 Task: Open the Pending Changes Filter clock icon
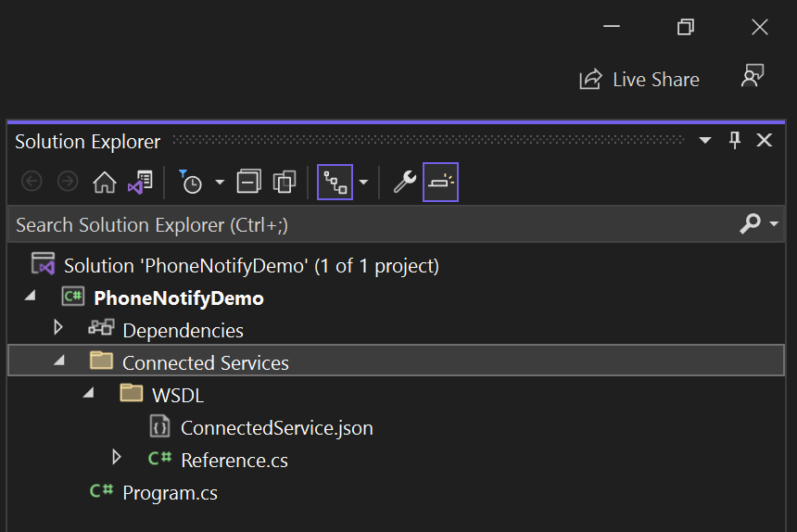pos(191,183)
